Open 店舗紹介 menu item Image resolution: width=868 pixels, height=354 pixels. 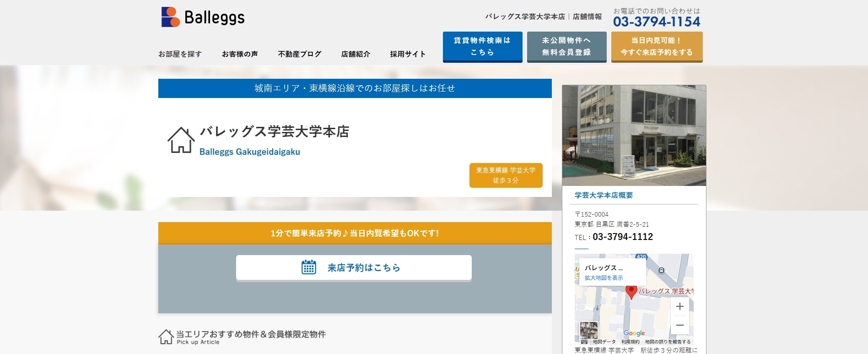point(356,54)
